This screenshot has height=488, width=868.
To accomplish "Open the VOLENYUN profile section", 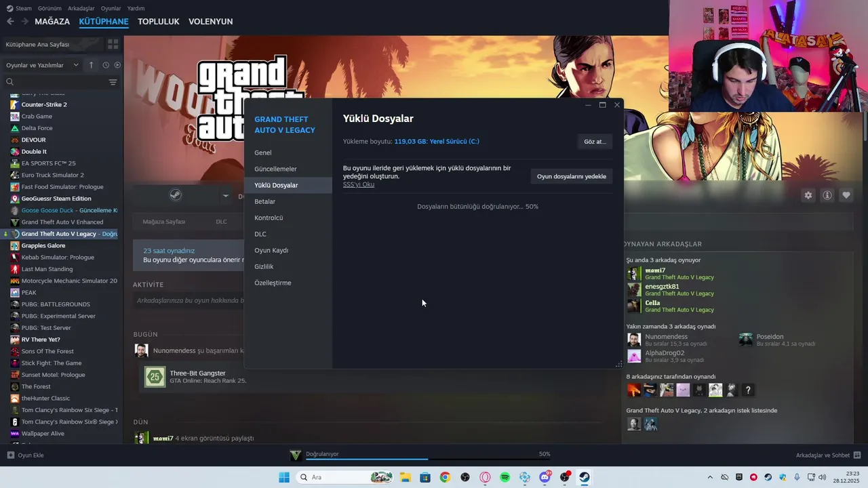I will click(x=210, y=22).
